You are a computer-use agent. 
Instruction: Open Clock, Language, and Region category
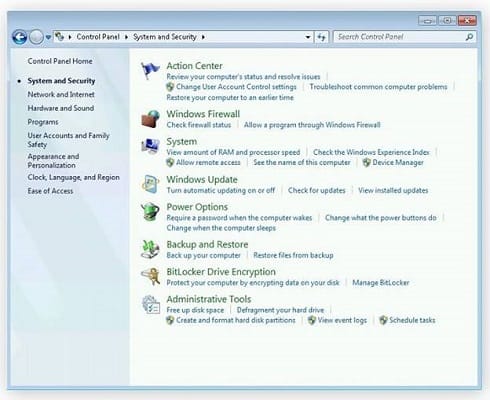point(73,177)
